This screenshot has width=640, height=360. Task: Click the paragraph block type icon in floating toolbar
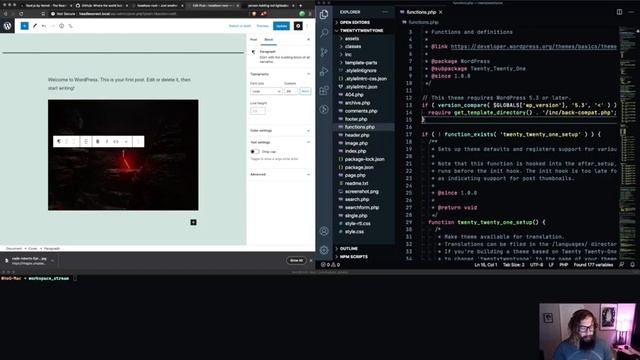pos(59,141)
